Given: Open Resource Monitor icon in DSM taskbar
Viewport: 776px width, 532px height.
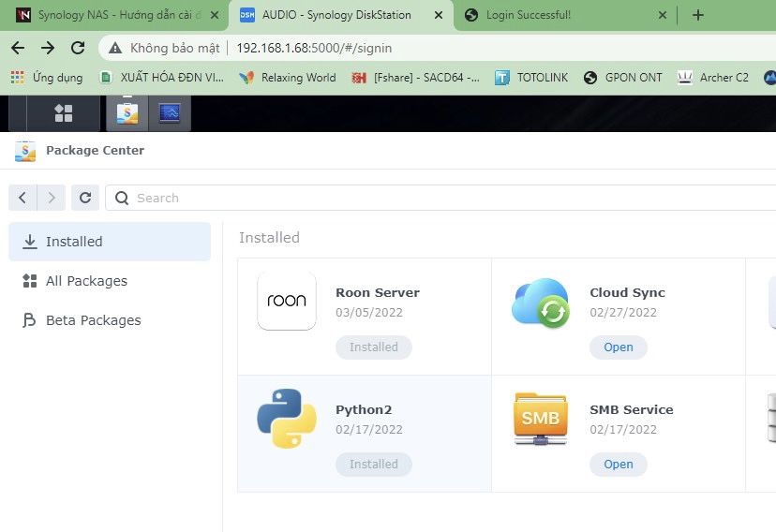Looking at the screenshot, I should 170,113.
